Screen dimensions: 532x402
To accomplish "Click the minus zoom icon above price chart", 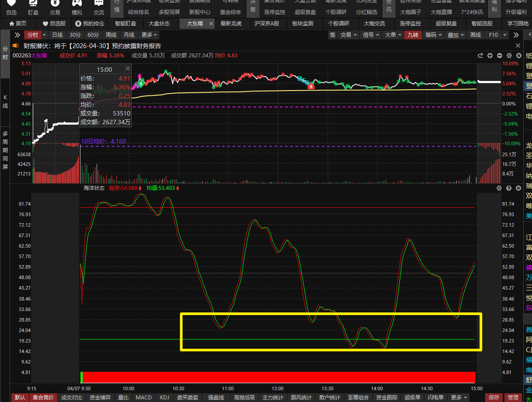I will (500, 56).
